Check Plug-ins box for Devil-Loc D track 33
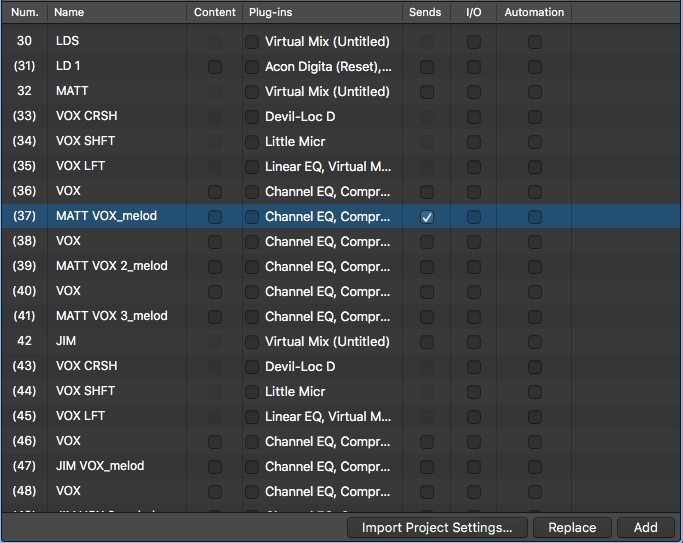The image size is (683, 543). click(252, 117)
